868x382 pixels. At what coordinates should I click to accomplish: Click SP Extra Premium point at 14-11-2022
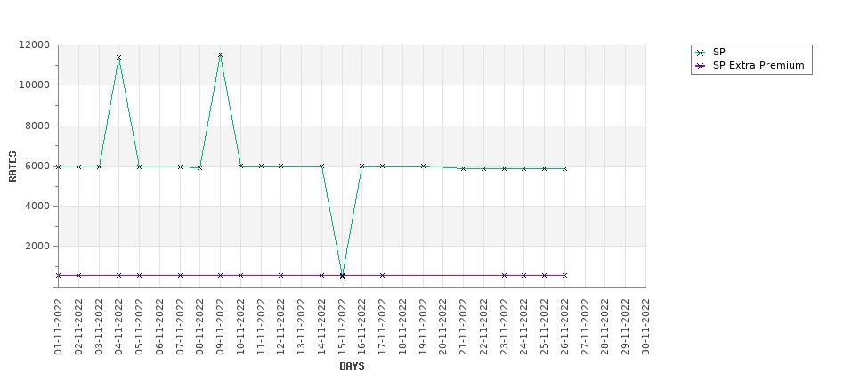321,276
